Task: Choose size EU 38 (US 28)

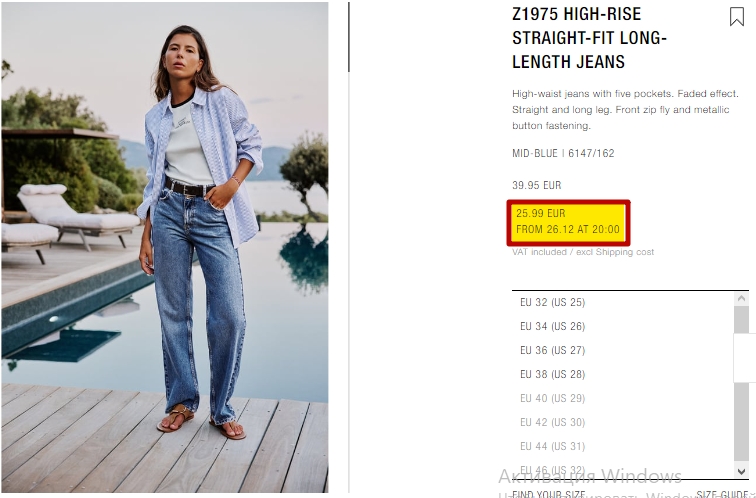Action: tap(553, 374)
